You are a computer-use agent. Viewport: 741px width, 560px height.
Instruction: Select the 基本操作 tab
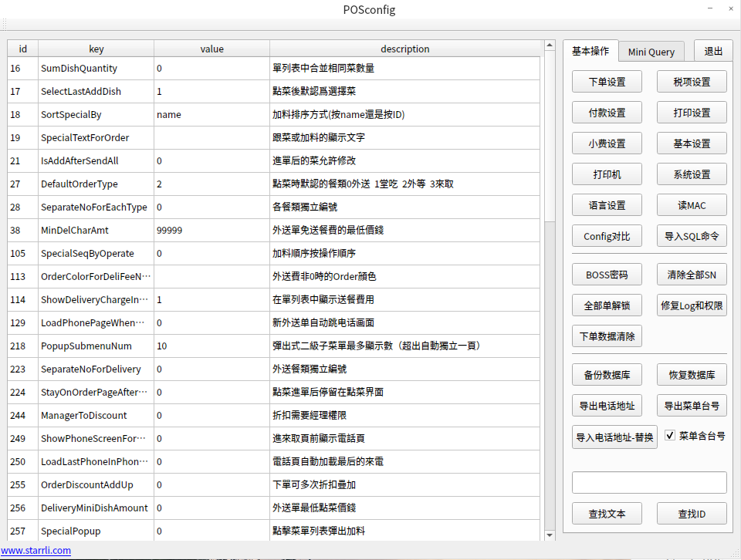(590, 51)
